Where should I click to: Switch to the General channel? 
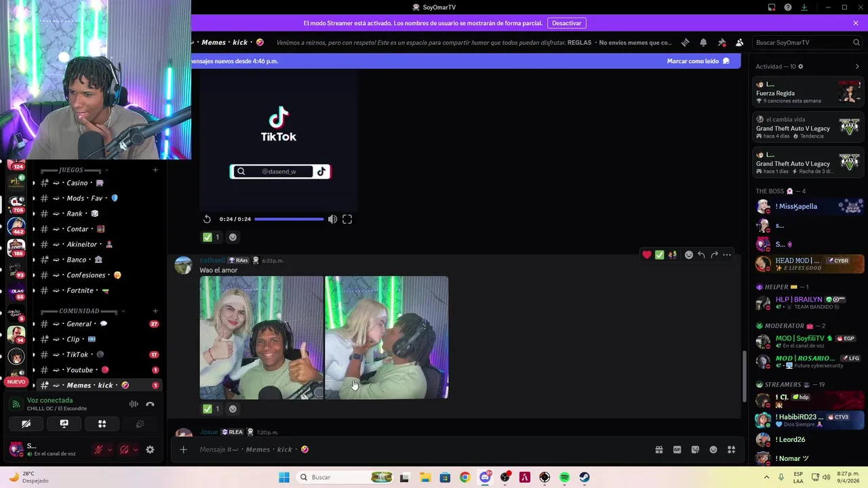click(99, 324)
